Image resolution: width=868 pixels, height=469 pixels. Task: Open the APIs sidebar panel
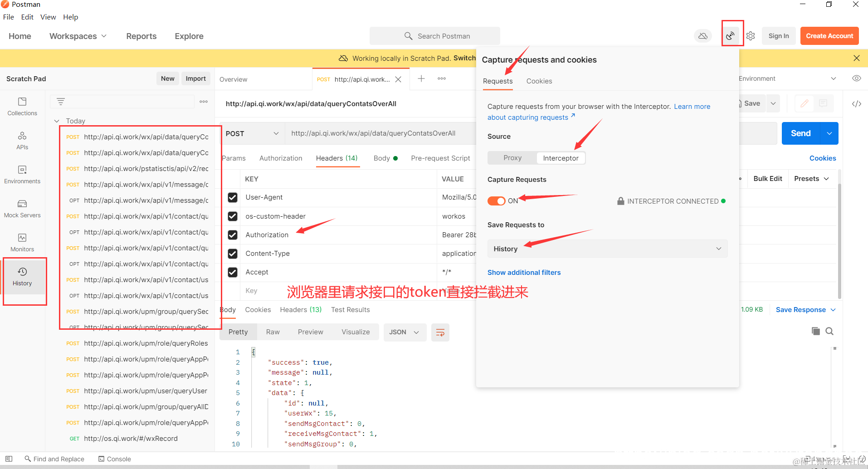click(x=22, y=141)
